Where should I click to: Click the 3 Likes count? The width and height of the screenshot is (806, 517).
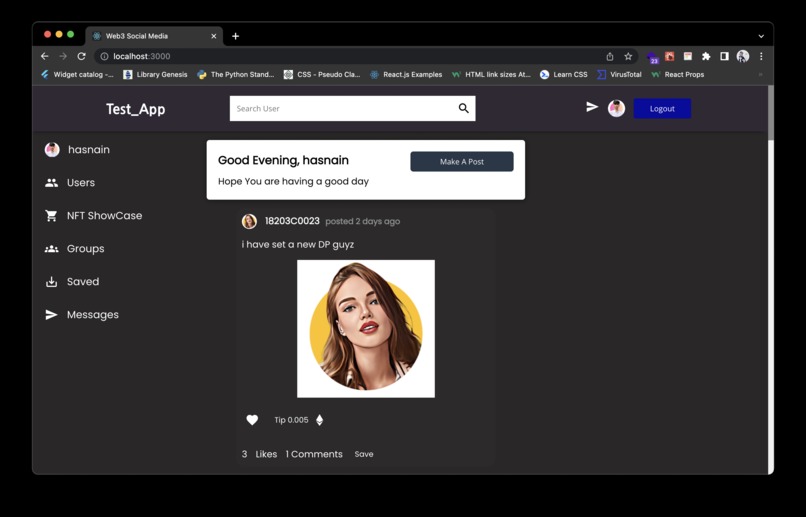tap(259, 454)
